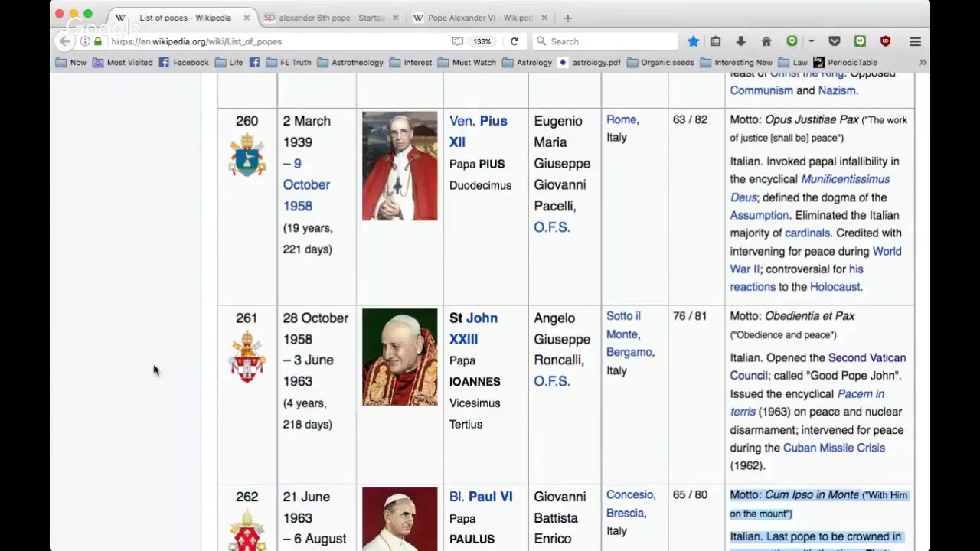The width and height of the screenshot is (980, 551).
Task: Expand the dropdown arrow beside green extension
Action: click(811, 41)
